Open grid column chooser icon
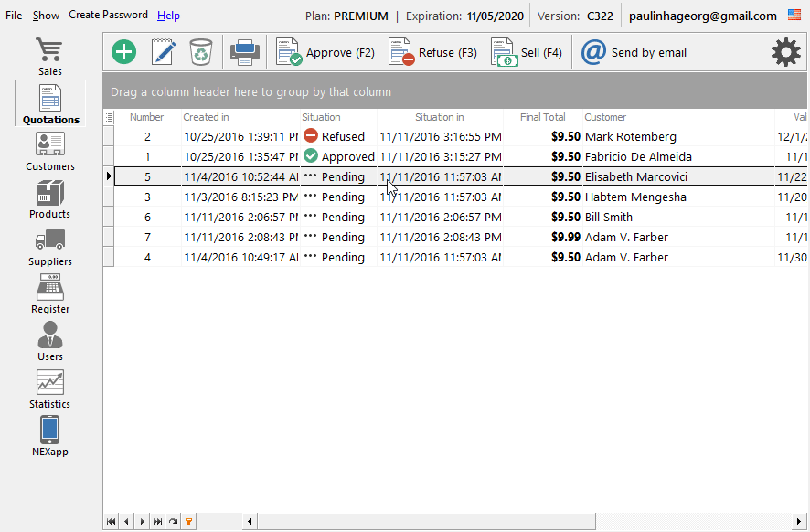810x532 pixels. tap(109, 117)
